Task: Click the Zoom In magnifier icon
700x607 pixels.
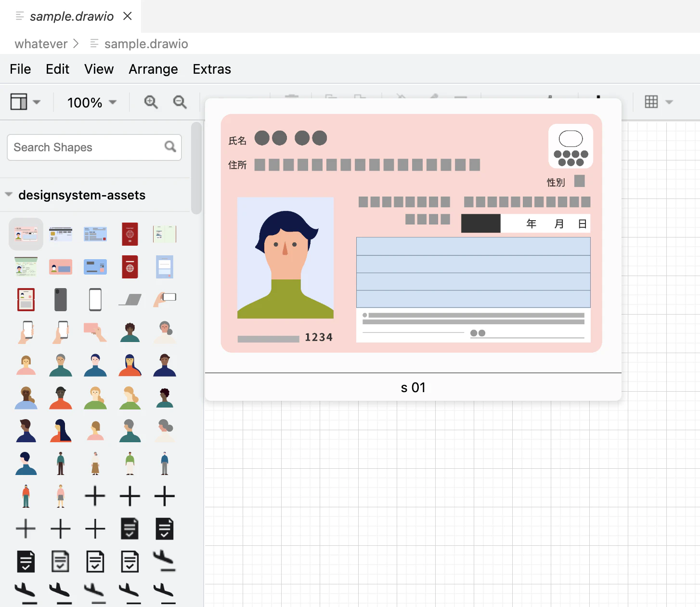Action: [151, 102]
